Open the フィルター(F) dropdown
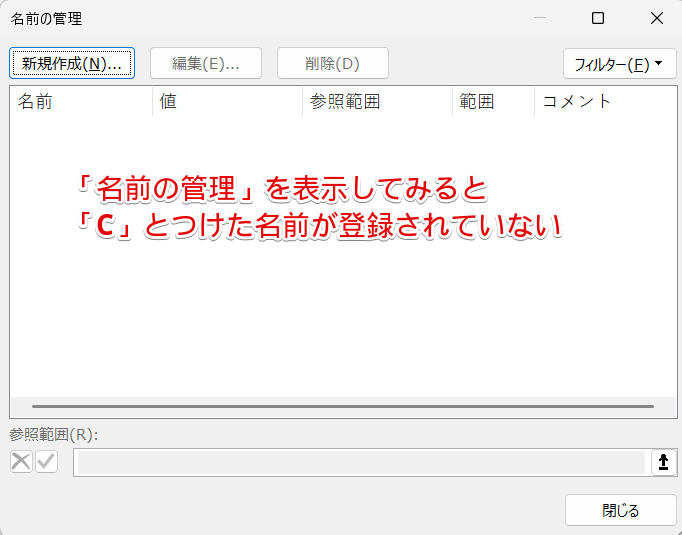 click(x=620, y=64)
